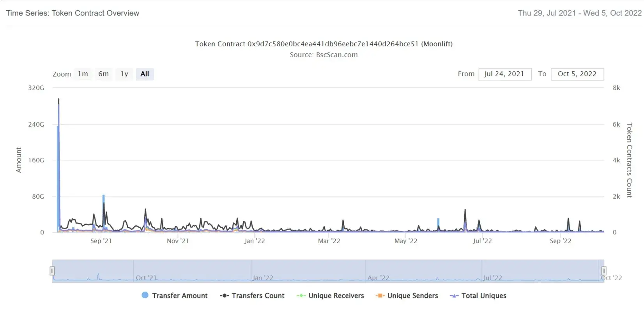Click the 80G left axis label

(38, 197)
